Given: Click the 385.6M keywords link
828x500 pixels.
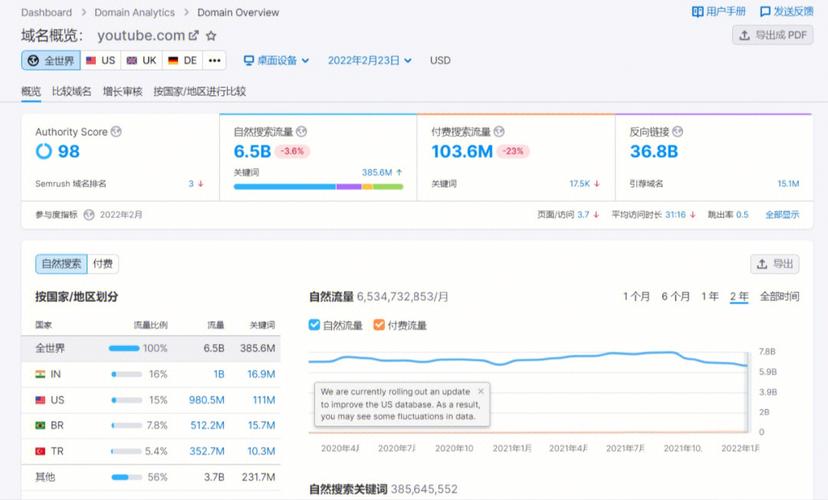Looking at the screenshot, I should (377, 172).
